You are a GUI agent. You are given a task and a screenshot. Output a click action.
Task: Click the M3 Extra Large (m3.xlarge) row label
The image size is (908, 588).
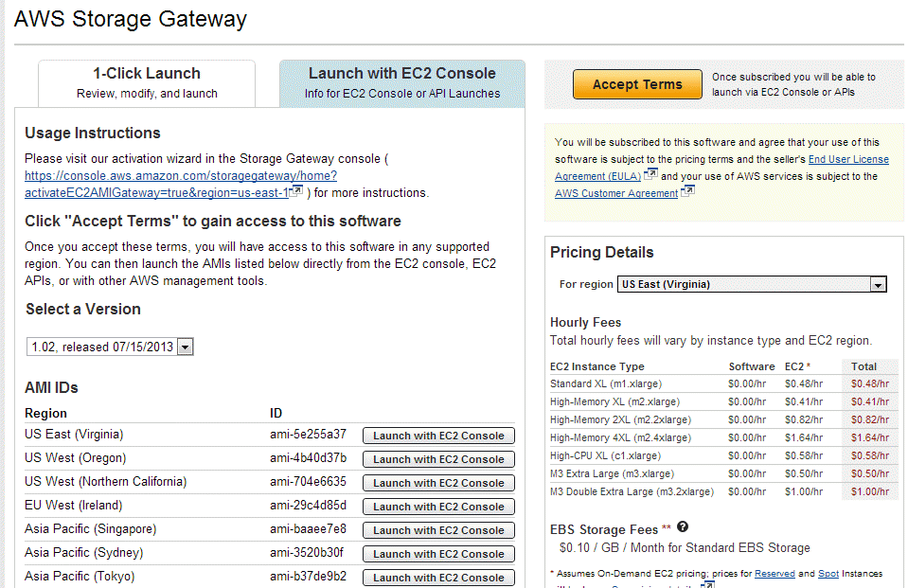612,473
